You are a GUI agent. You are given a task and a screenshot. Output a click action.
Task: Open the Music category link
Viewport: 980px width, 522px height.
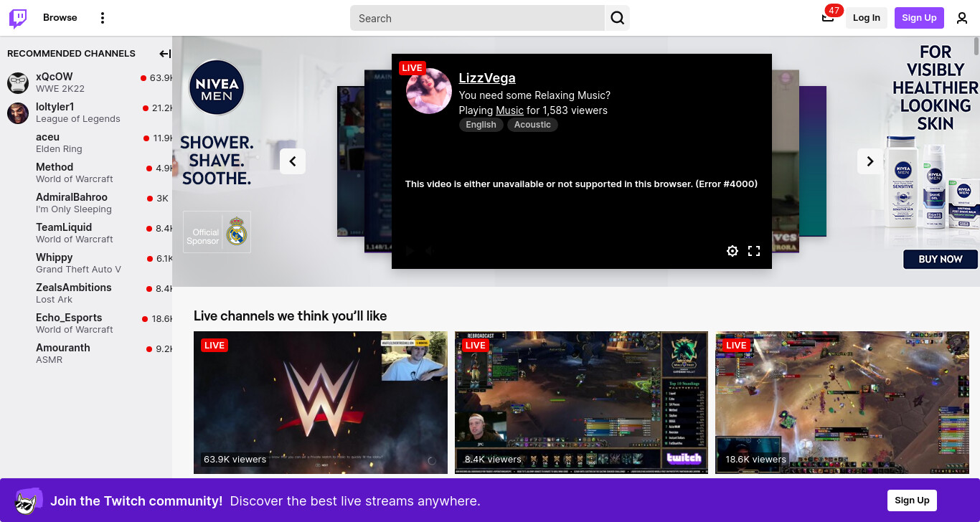point(509,110)
